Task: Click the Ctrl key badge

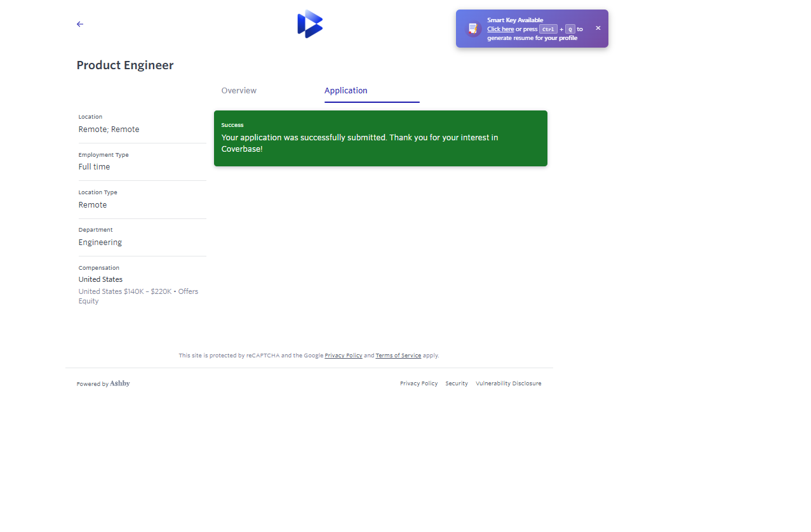Action: pyautogui.click(x=548, y=29)
